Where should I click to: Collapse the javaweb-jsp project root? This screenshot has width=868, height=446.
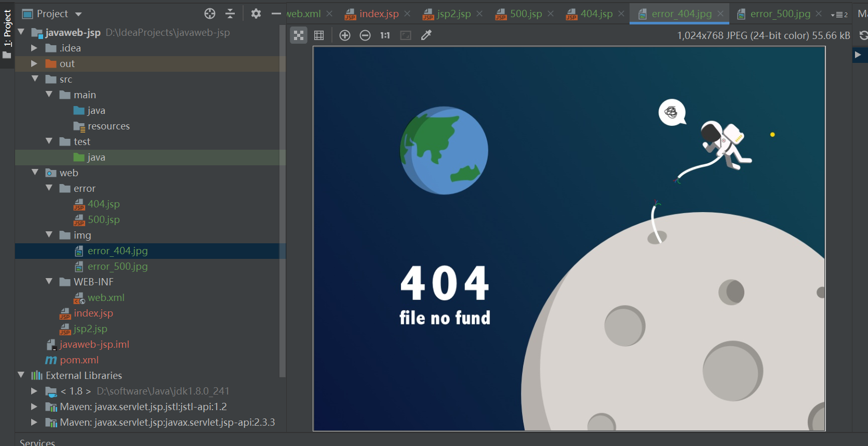(21, 32)
